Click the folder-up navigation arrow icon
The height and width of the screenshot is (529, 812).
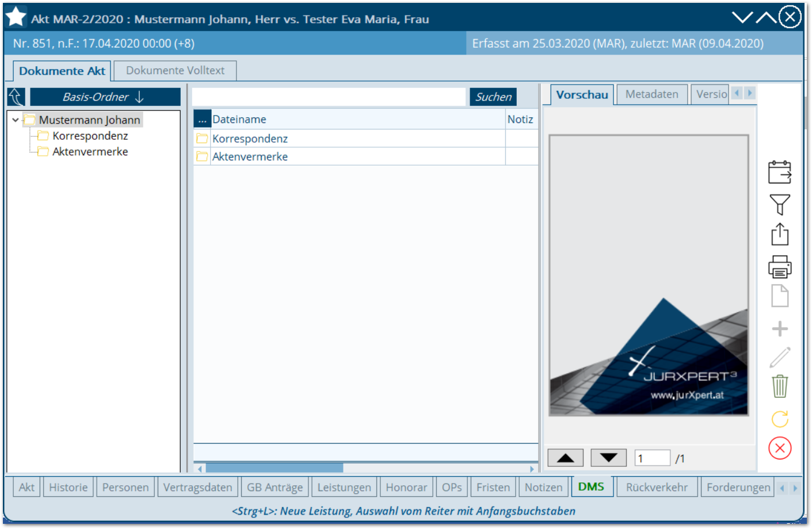tap(16, 97)
